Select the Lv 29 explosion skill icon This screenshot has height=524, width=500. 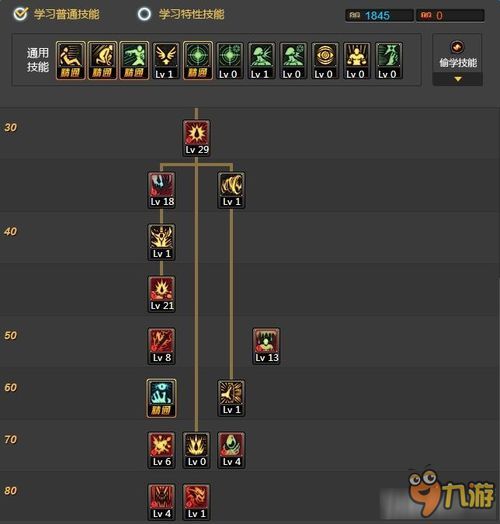coord(197,138)
